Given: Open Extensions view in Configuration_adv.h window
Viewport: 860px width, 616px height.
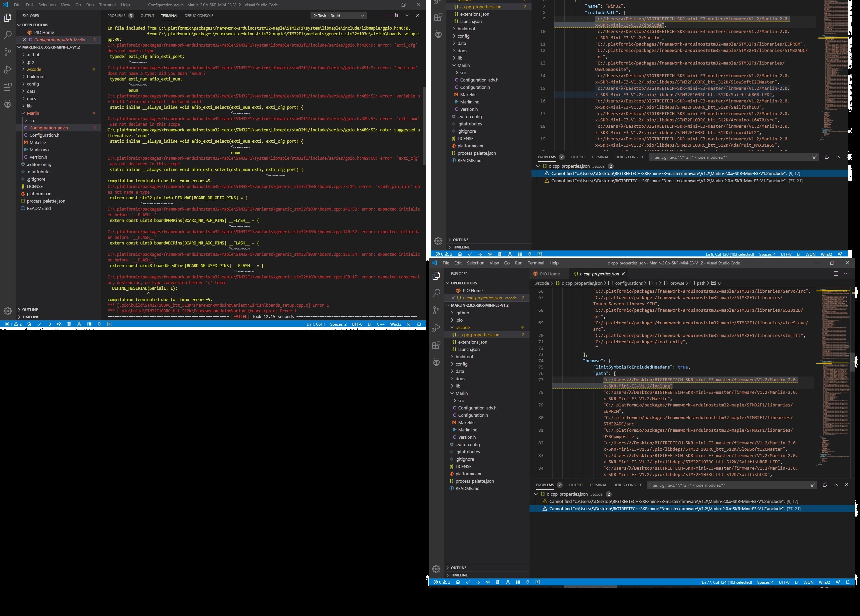Looking at the screenshot, I should click(x=8, y=87).
